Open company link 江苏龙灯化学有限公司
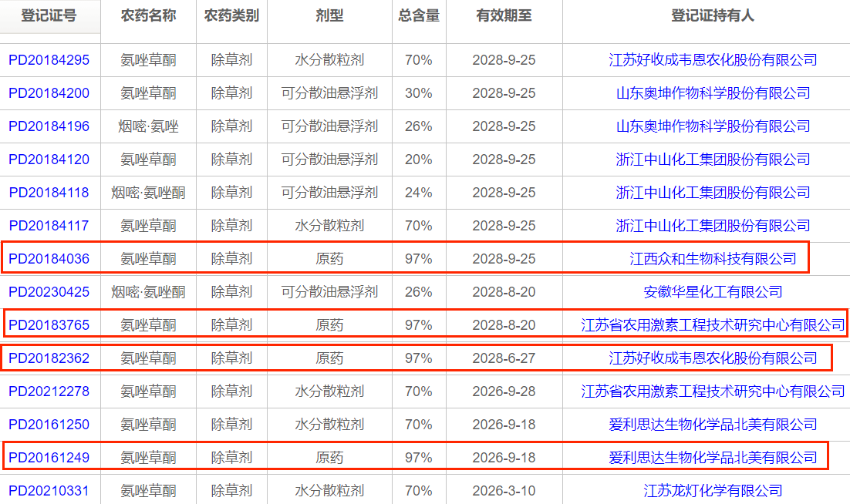The width and height of the screenshot is (850, 504). point(713,491)
